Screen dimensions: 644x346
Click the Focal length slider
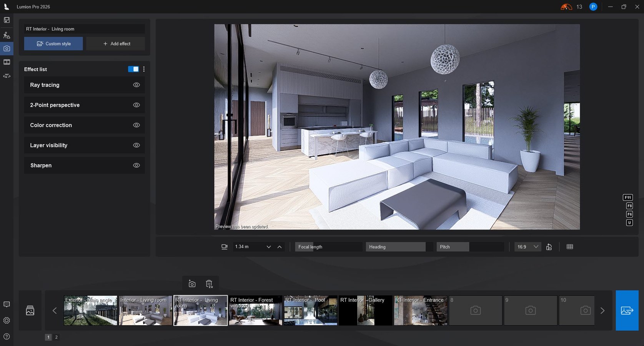coord(329,247)
